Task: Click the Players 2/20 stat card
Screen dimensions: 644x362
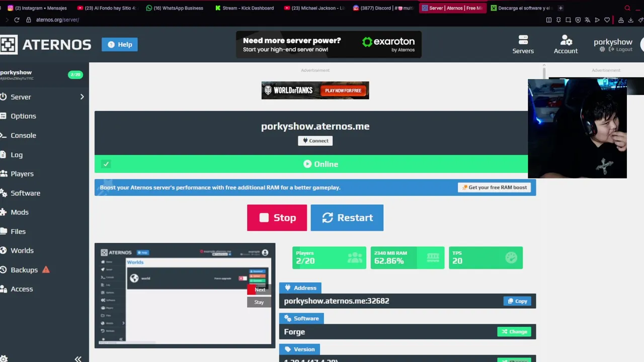Action: [x=330, y=257]
